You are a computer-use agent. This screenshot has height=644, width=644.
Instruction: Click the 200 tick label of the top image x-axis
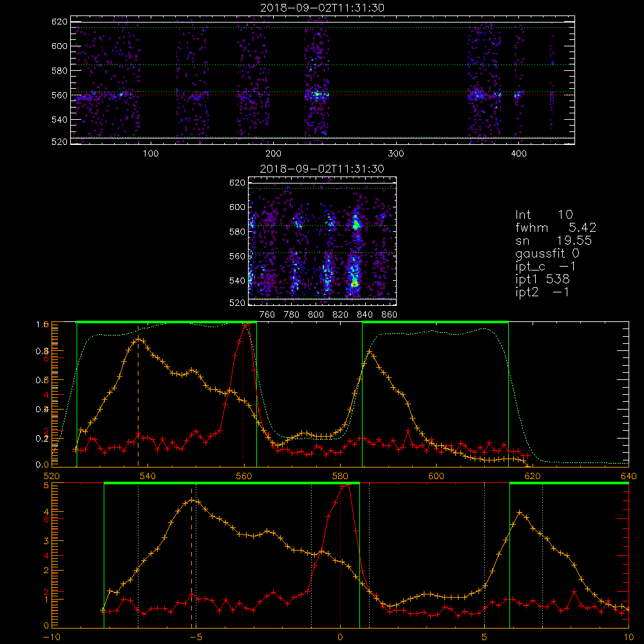click(x=273, y=154)
